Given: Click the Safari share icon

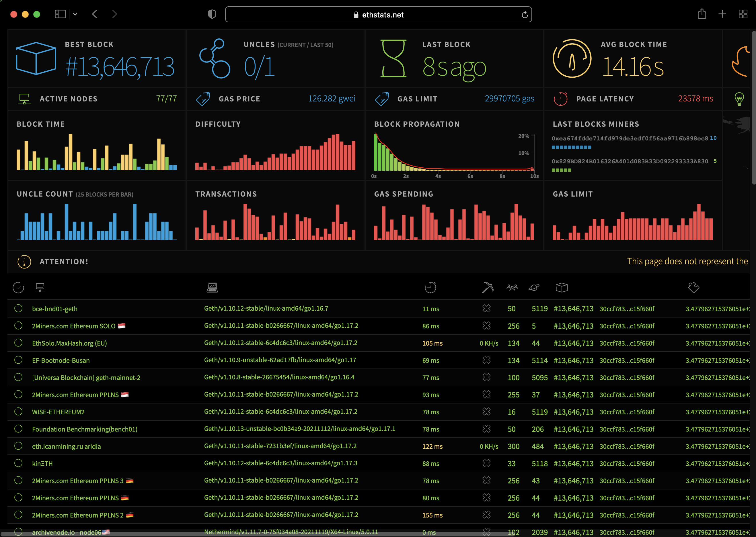Looking at the screenshot, I should pyautogui.click(x=702, y=14).
